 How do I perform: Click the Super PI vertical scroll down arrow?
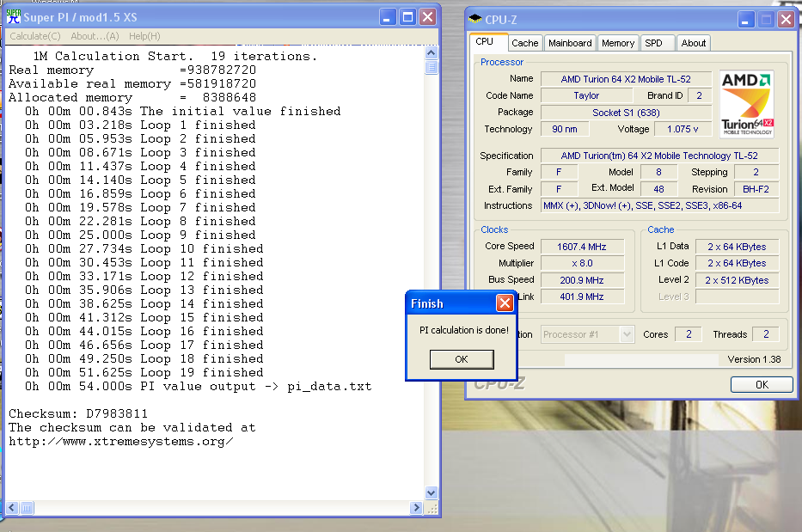(x=432, y=492)
